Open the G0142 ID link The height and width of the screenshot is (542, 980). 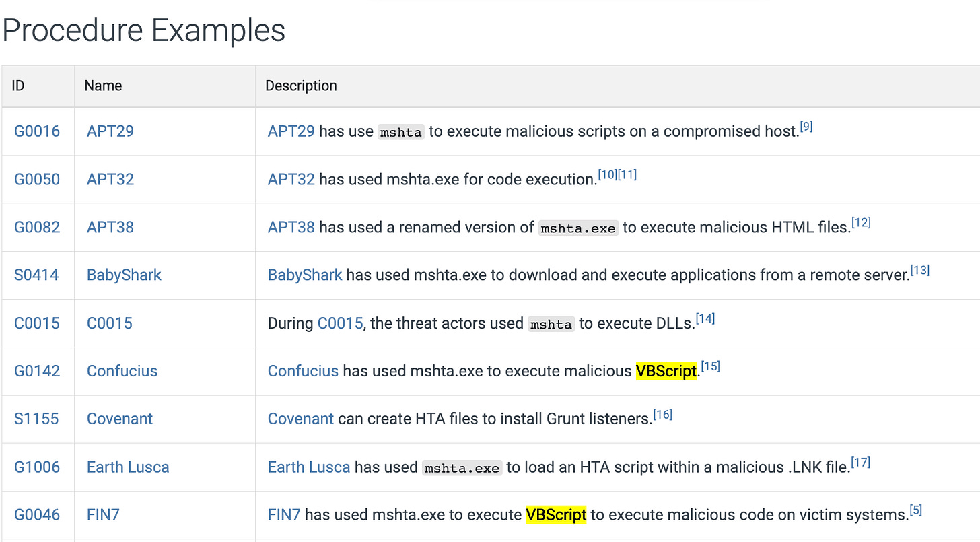[37, 371]
